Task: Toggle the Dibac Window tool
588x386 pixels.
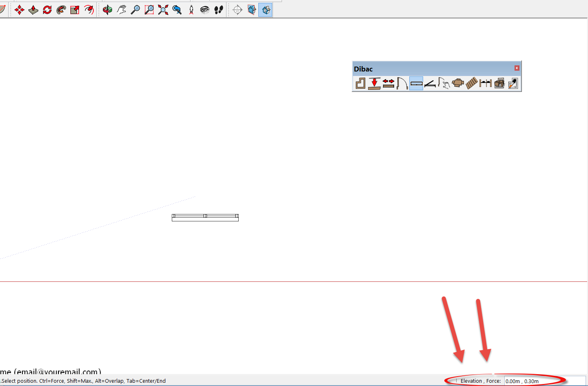Action: pyautogui.click(x=416, y=83)
